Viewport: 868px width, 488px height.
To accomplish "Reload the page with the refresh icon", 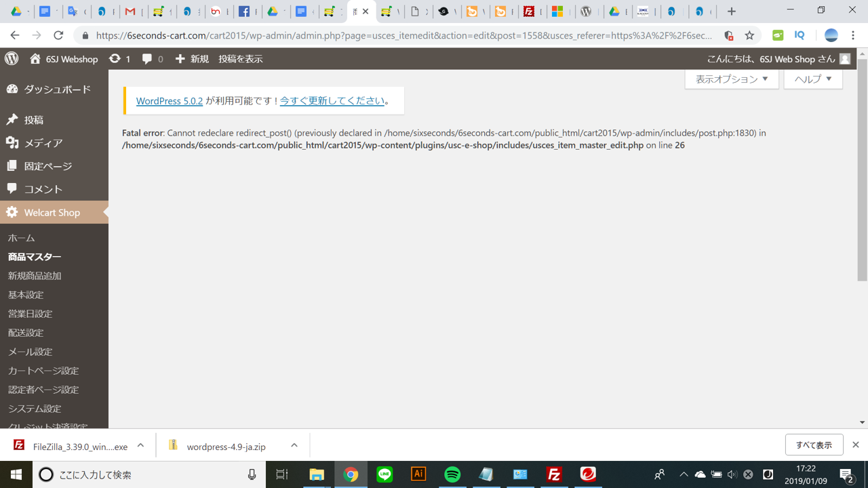I will click(x=58, y=35).
